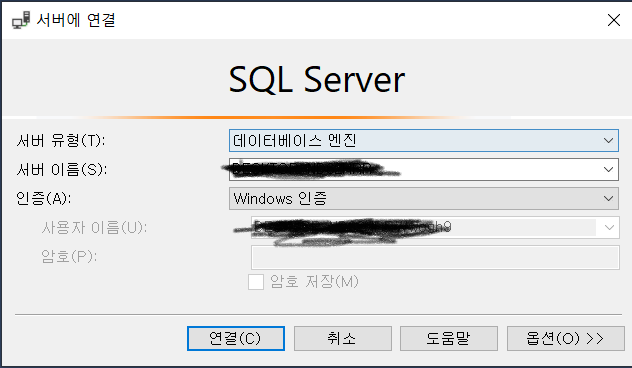Select the Windows 인증 combo box
The image size is (632, 368).
point(424,199)
